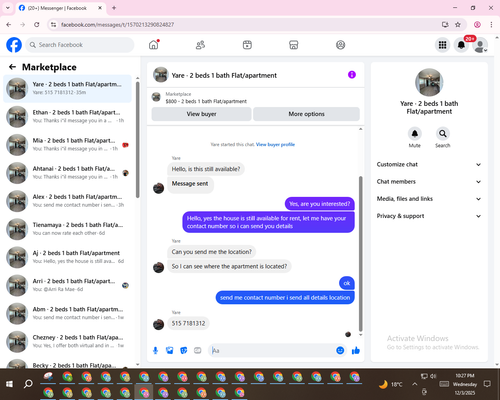This screenshot has height=400, width=500.
Task: Open the Abm conversation in chat list
Action: pyautogui.click(x=67, y=313)
